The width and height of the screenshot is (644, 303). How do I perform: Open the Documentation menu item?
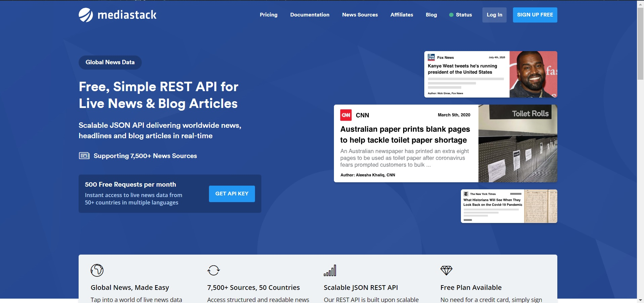310,15
